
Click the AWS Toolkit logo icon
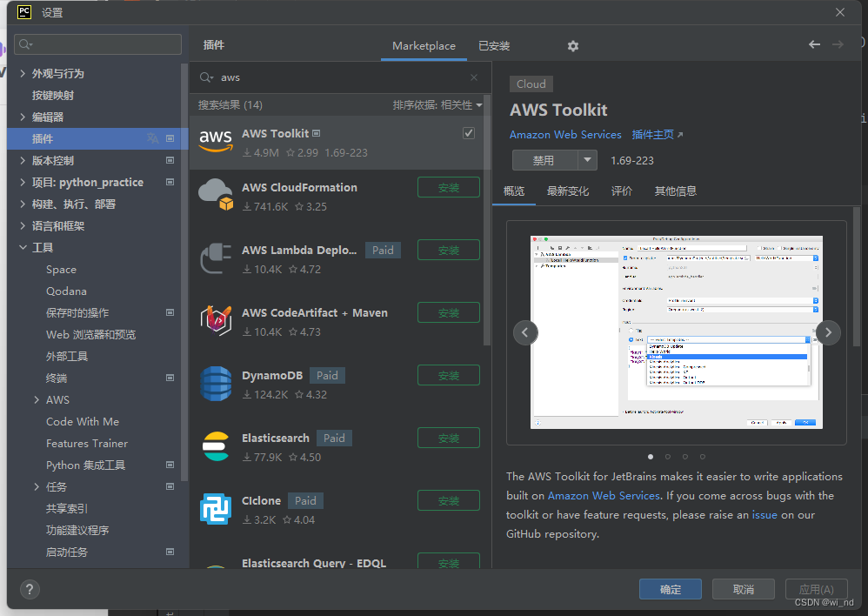pos(216,142)
